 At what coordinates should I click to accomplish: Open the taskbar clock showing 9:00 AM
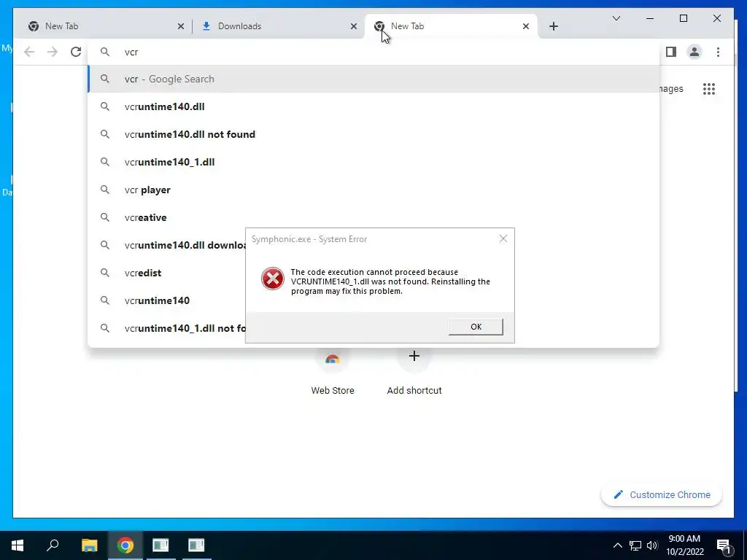[x=684, y=545]
